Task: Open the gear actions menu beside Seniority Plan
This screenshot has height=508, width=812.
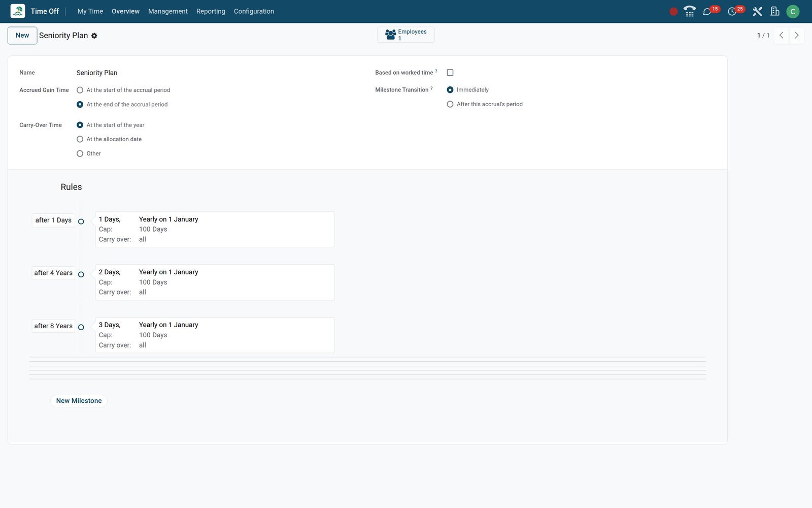Action: click(94, 36)
